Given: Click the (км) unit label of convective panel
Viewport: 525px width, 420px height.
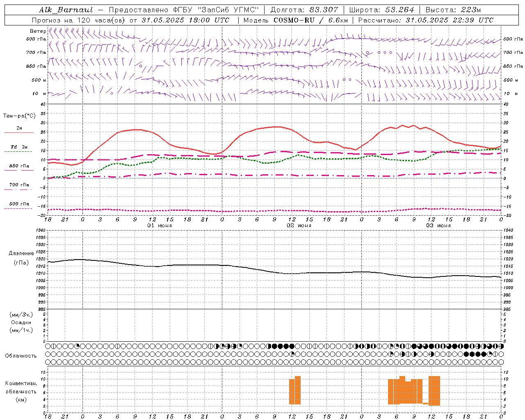Looking at the screenshot, I should click(x=21, y=399).
